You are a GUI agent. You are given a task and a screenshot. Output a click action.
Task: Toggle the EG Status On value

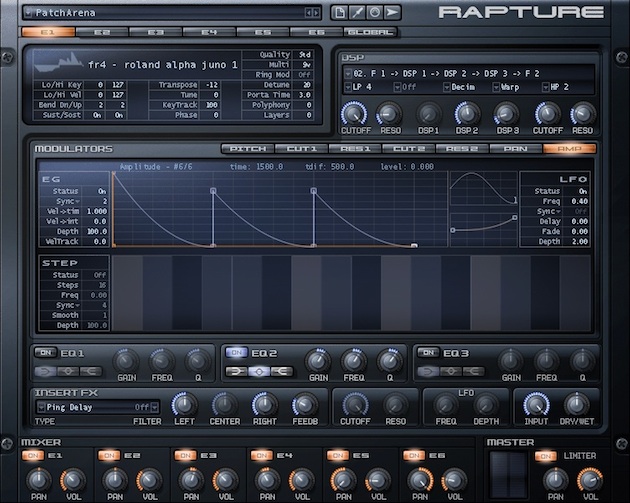coord(102,191)
